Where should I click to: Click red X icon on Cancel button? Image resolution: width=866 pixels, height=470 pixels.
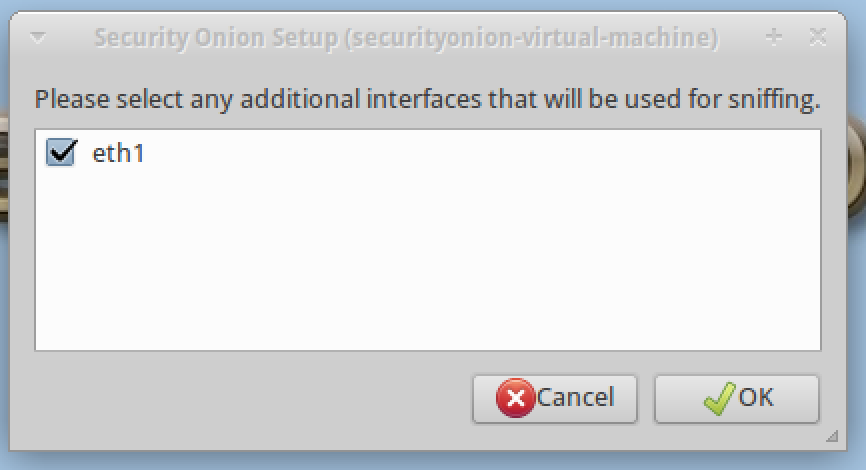pos(515,398)
